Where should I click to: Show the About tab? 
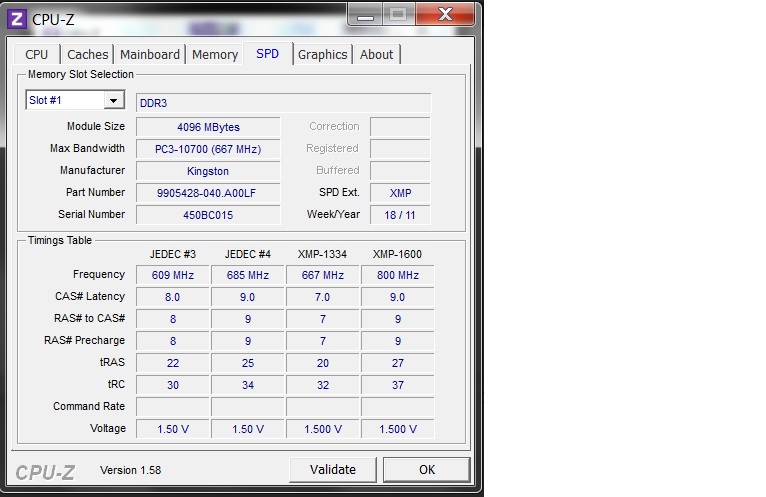coord(376,54)
